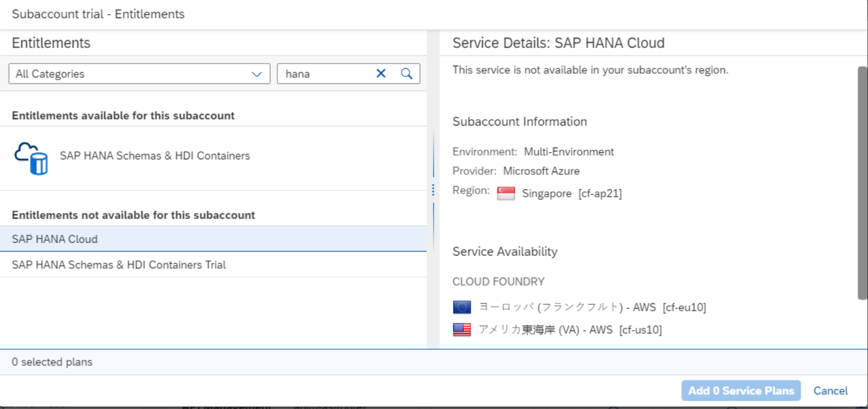This screenshot has width=868, height=409.
Task: Focus the search field containing "hana"
Action: pyautogui.click(x=326, y=74)
